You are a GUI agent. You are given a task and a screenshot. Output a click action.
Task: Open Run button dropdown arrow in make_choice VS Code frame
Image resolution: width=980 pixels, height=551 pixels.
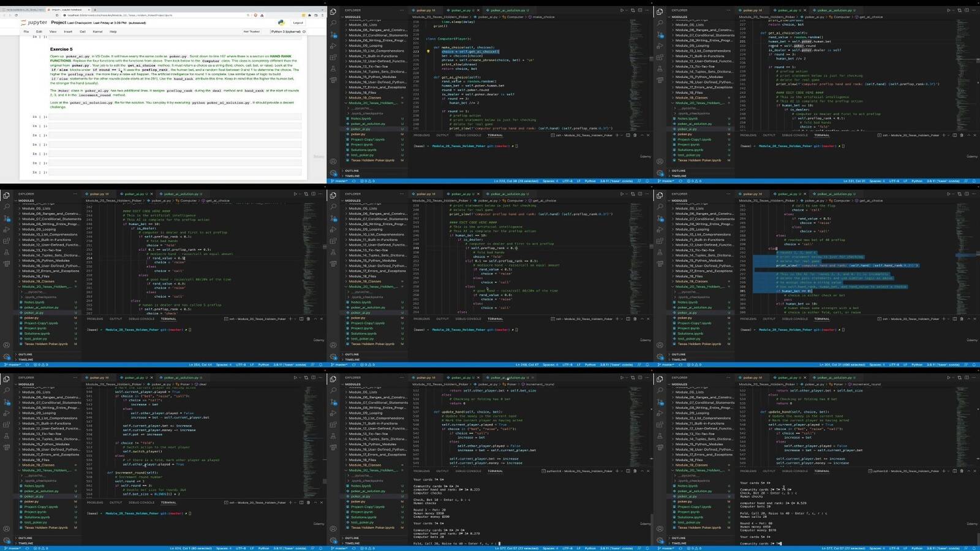[x=627, y=10]
